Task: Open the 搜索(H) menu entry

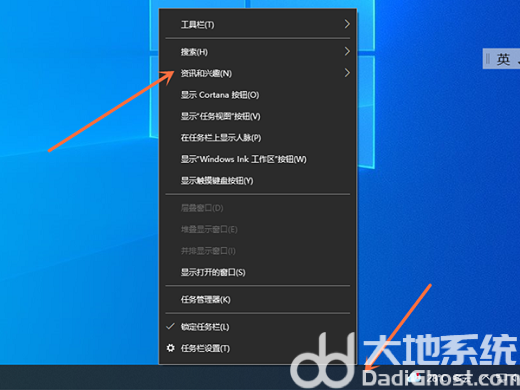Action: coord(257,52)
